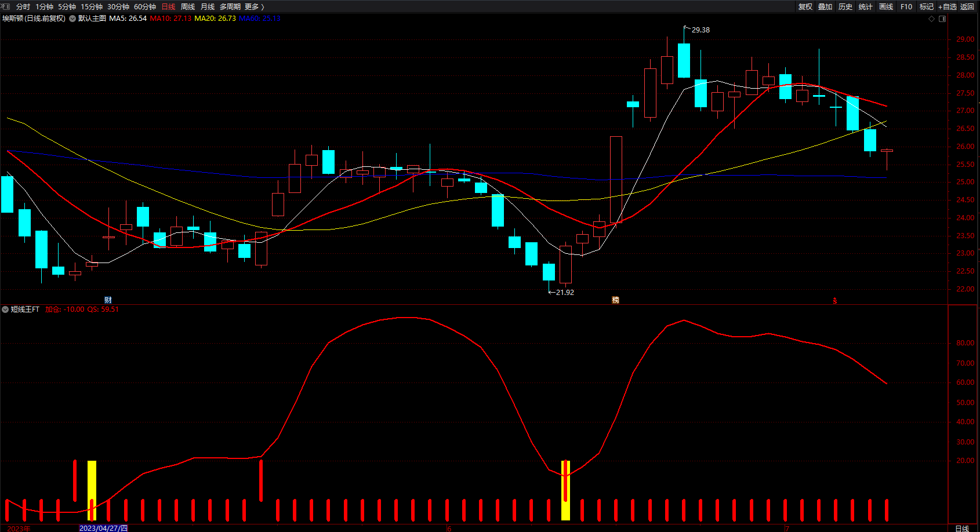Select the 60分钟 period tab
This screenshot has height=532, width=980.
coord(145,7)
